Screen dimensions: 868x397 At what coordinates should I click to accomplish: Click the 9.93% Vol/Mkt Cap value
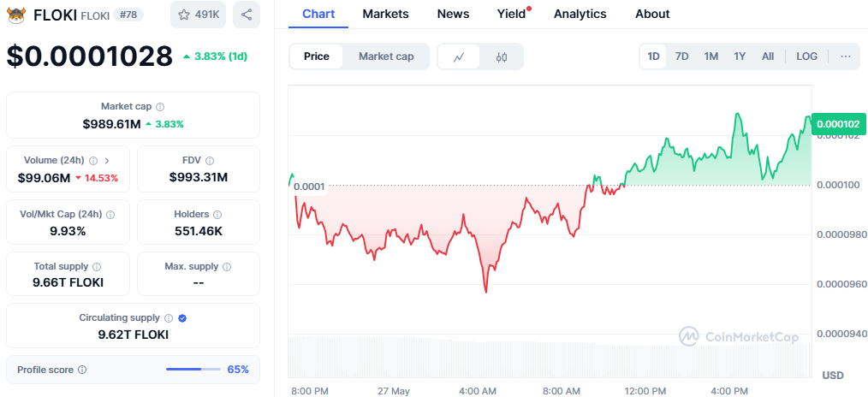[x=68, y=231]
